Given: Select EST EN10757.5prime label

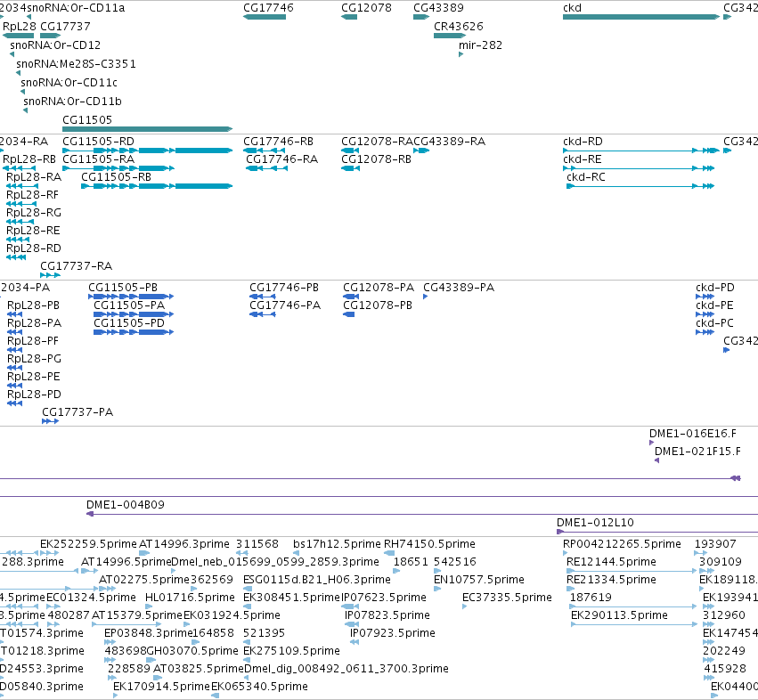Looking at the screenshot, I should 479,580.
